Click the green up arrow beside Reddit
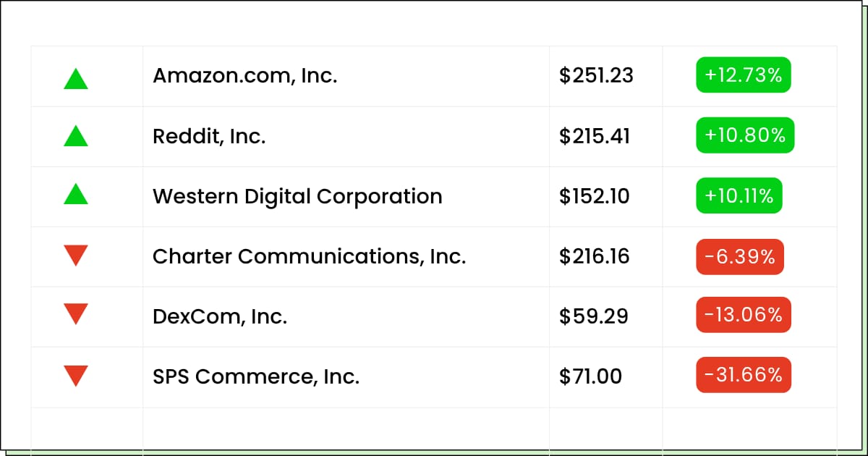The image size is (868, 456). click(x=76, y=135)
